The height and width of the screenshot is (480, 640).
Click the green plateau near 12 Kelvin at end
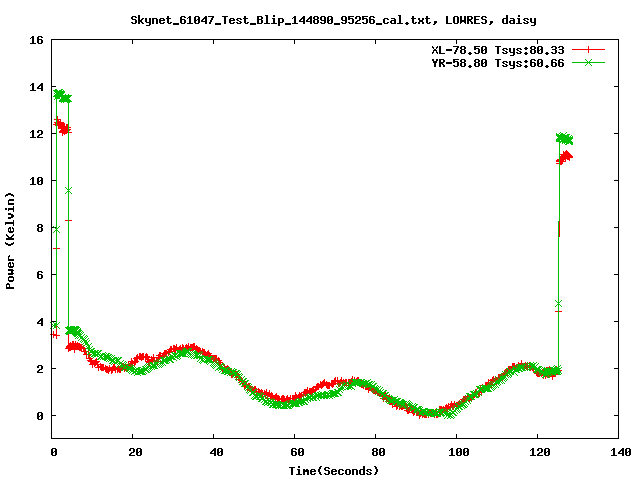(565, 138)
